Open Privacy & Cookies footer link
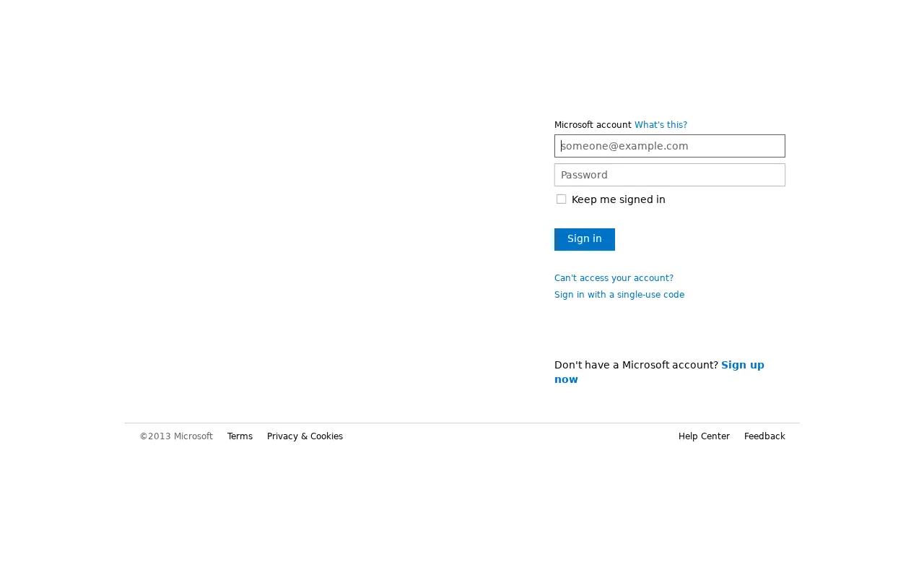Viewport: 924px width, 578px height. (x=305, y=436)
